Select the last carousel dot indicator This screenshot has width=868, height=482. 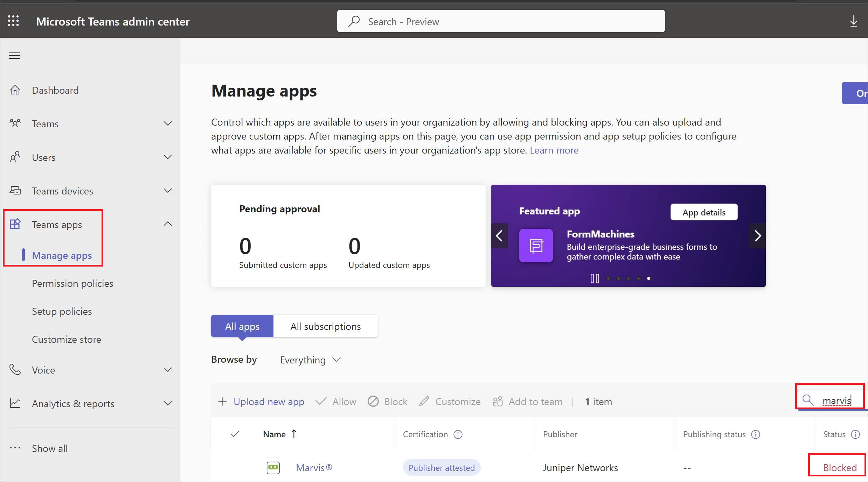[x=648, y=278]
